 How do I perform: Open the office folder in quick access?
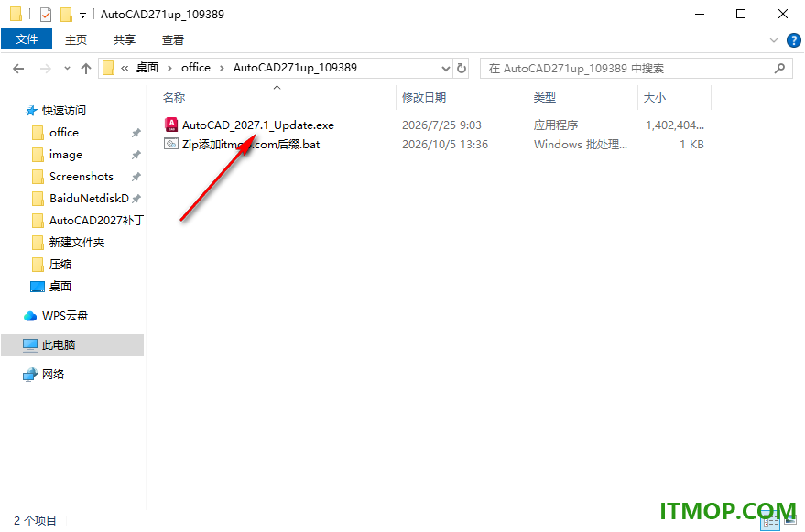[x=64, y=133]
